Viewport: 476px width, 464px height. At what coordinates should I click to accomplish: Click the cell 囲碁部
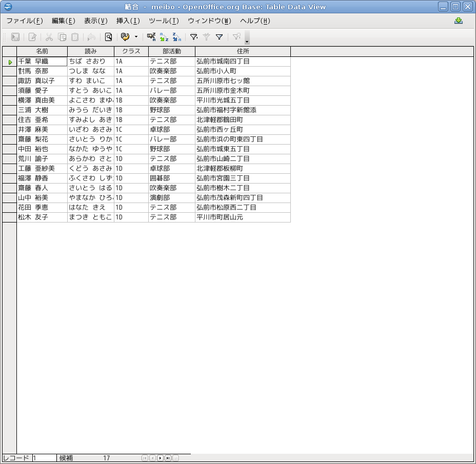pos(172,178)
